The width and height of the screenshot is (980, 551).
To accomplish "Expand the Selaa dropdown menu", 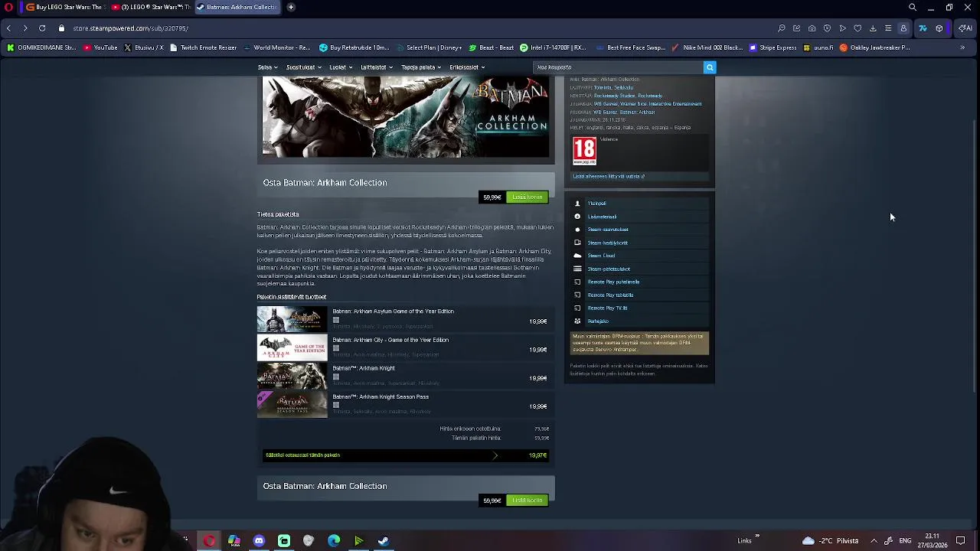I will pos(268,67).
